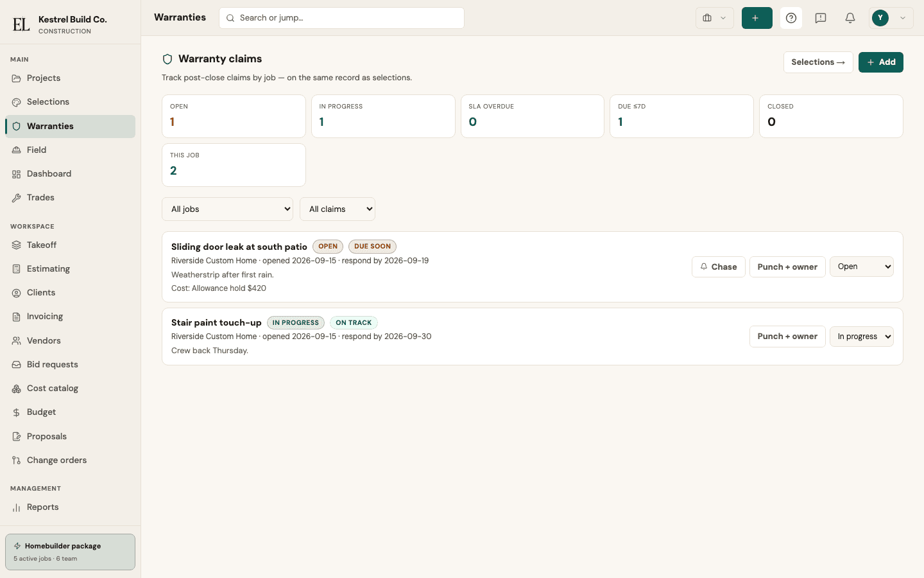Viewport: 924px width, 578px height.
Task: Add a new warranty claim
Action: click(881, 62)
